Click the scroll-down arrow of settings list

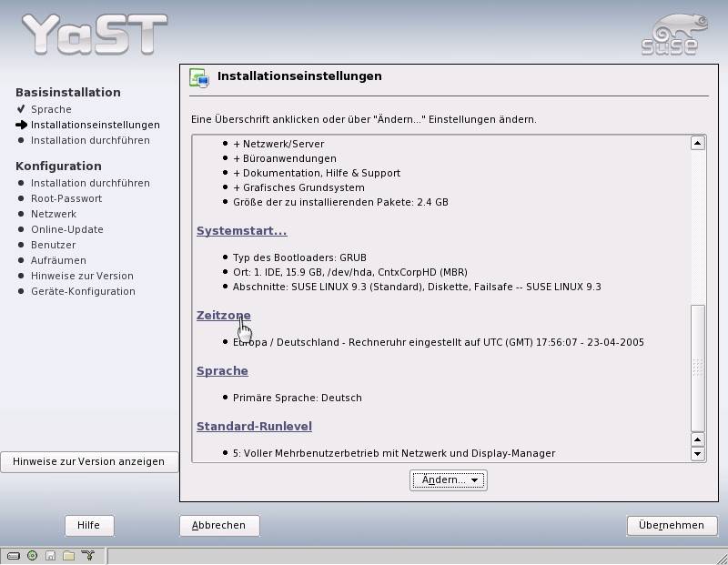(697, 454)
